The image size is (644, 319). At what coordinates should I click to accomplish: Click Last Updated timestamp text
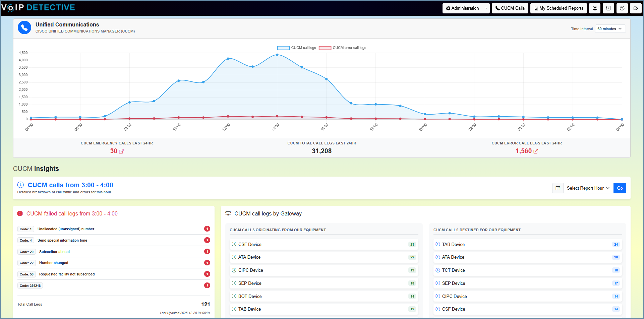point(185,313)
